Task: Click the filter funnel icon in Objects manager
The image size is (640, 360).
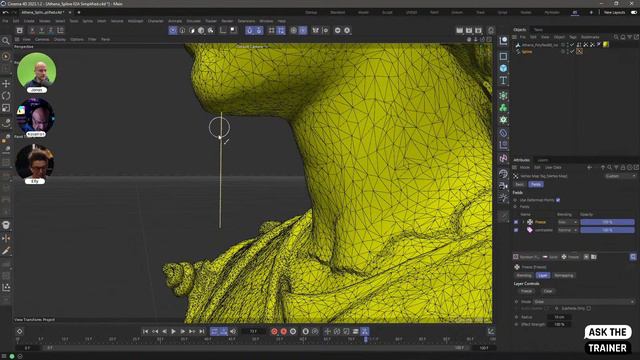Action: [x=629, y=37]
